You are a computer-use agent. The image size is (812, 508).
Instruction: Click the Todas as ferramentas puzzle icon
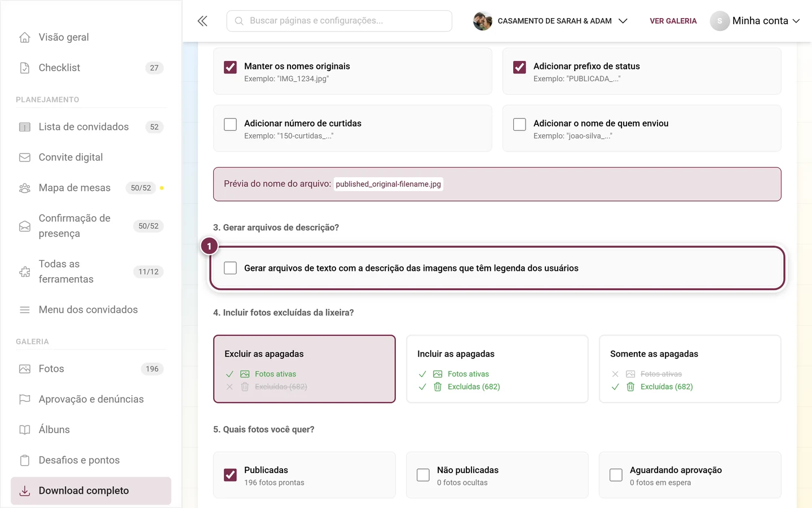coord(25,272)
